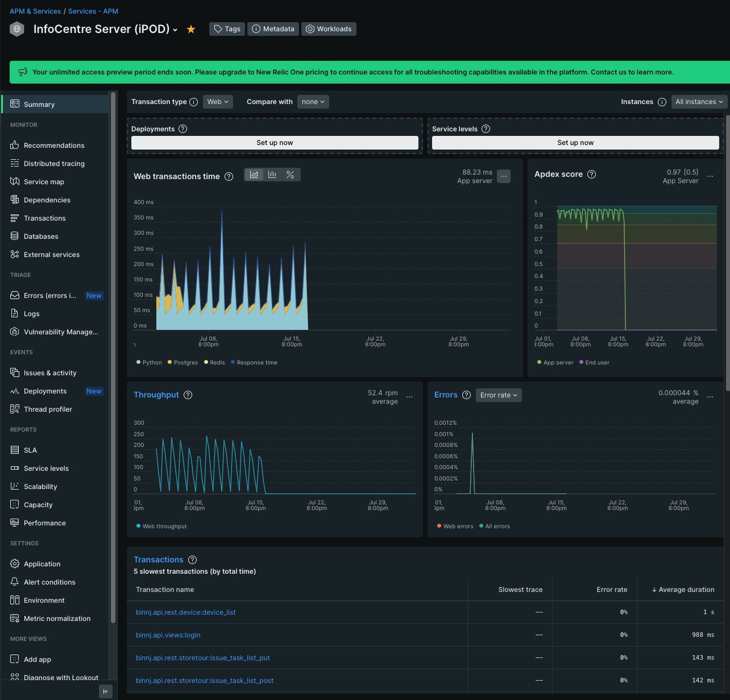The height and width of the screenshot is (700, 730).
Task: Open the Metadata button
Action: point(273,29)
